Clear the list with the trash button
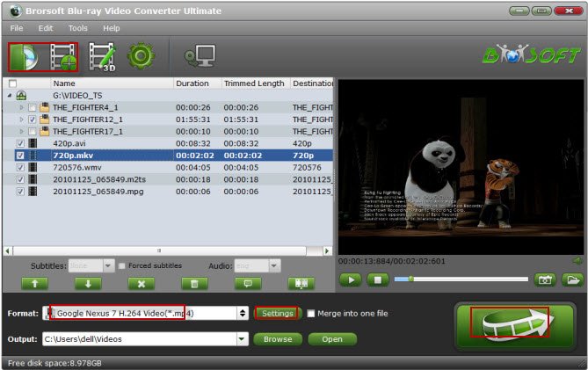 coord(194,284)
